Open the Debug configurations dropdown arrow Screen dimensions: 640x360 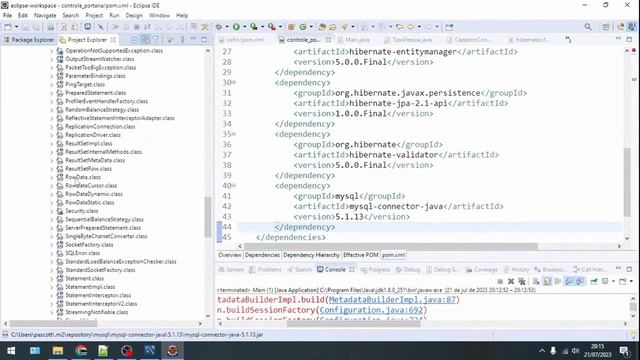click(227, 27)
